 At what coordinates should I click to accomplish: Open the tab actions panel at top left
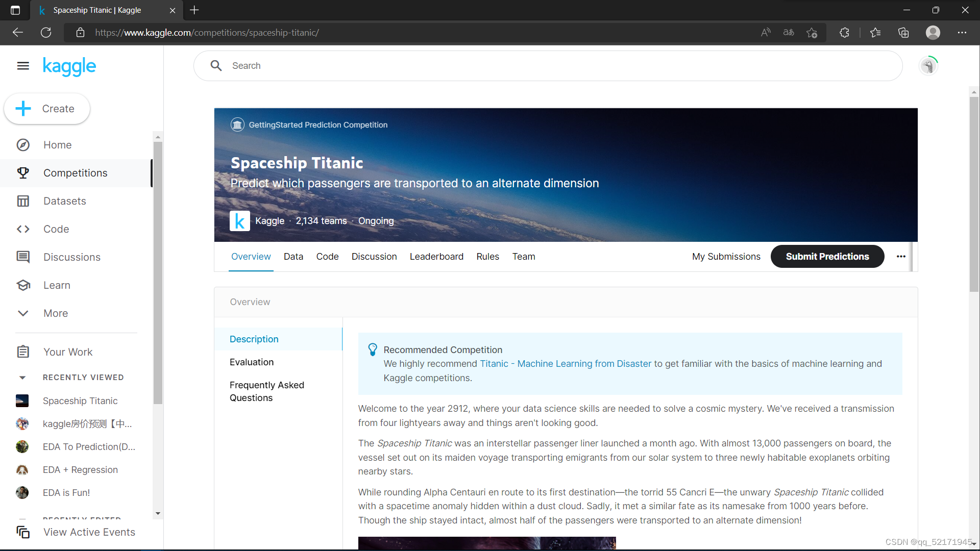15,10
